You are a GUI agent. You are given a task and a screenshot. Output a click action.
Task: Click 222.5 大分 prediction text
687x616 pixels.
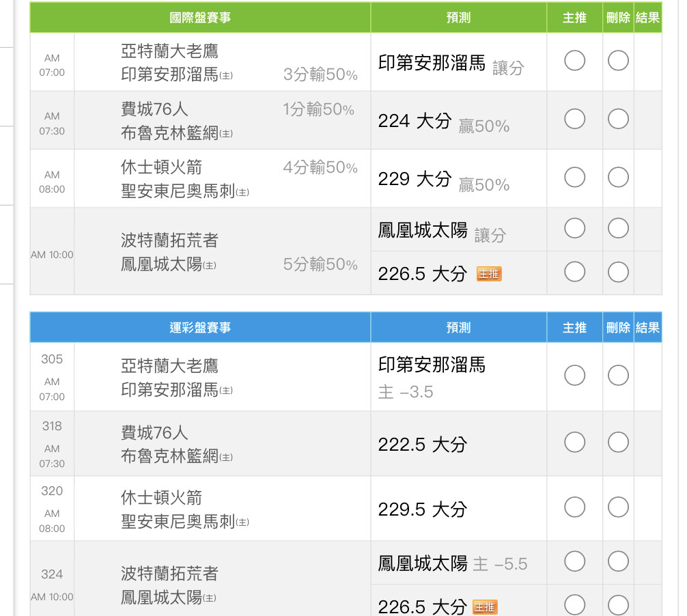tap(422, 445)
